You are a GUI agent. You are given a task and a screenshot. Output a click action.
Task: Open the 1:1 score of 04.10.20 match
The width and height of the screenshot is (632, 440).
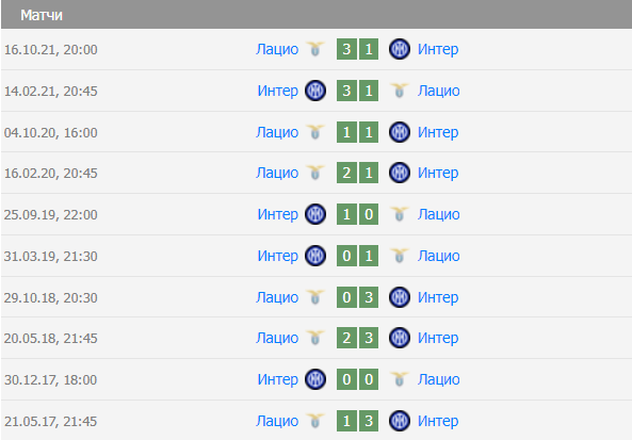coord(358,132)
